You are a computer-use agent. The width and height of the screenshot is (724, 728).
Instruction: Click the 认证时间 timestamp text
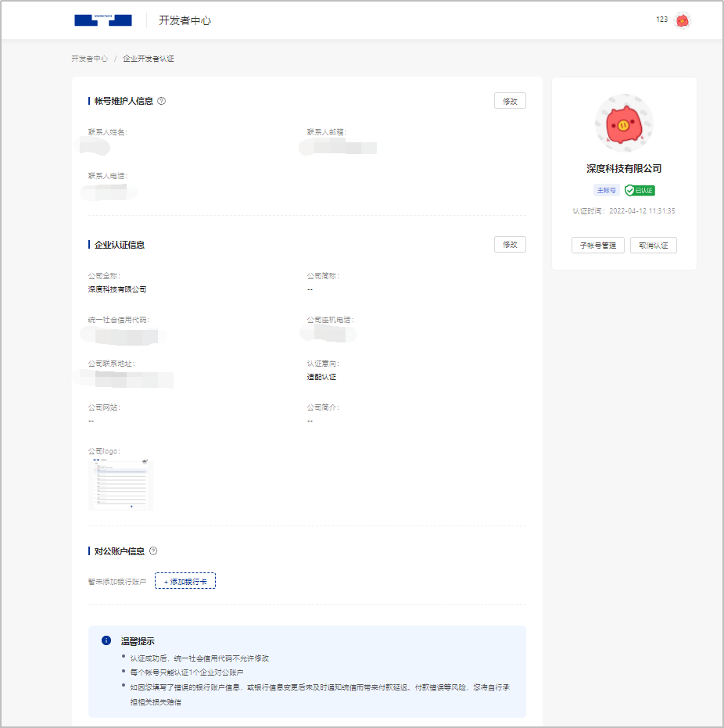coord(623,211)
